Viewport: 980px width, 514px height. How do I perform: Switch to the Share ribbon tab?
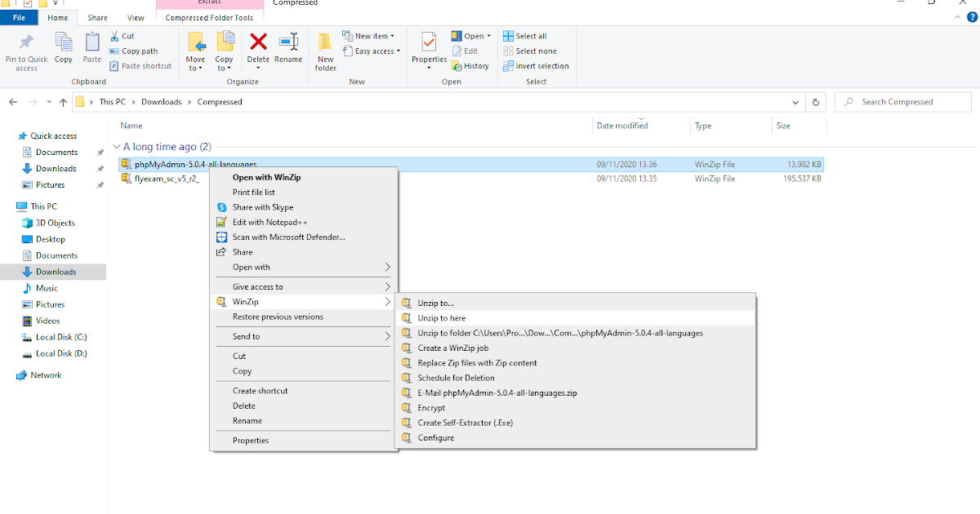coord(96,16)
